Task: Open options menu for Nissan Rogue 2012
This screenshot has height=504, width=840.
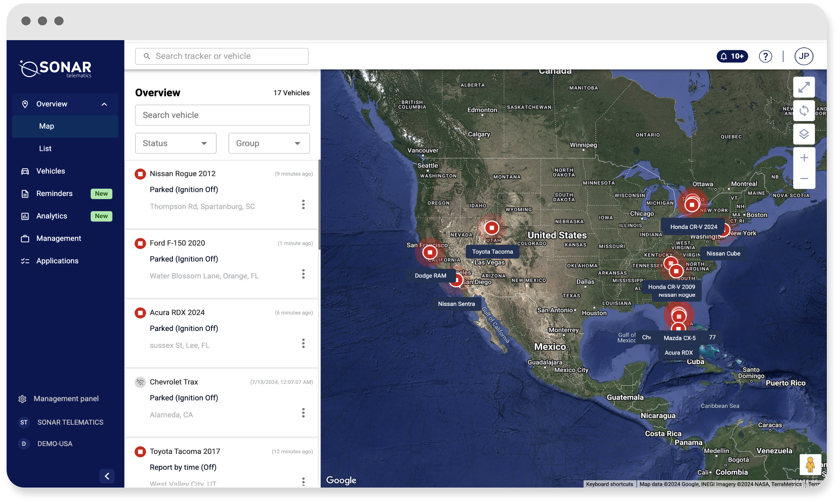Action: pyautogui.click(x=303, y=204)
